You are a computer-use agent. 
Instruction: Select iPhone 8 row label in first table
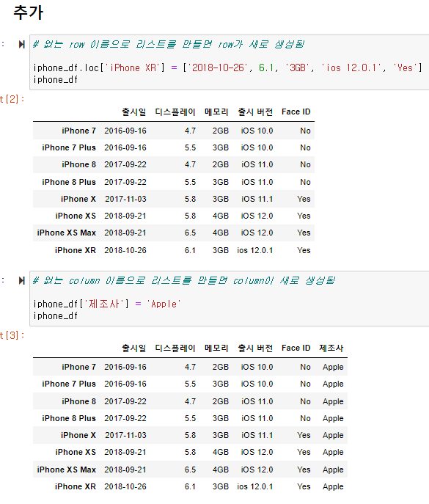point(78,164)
